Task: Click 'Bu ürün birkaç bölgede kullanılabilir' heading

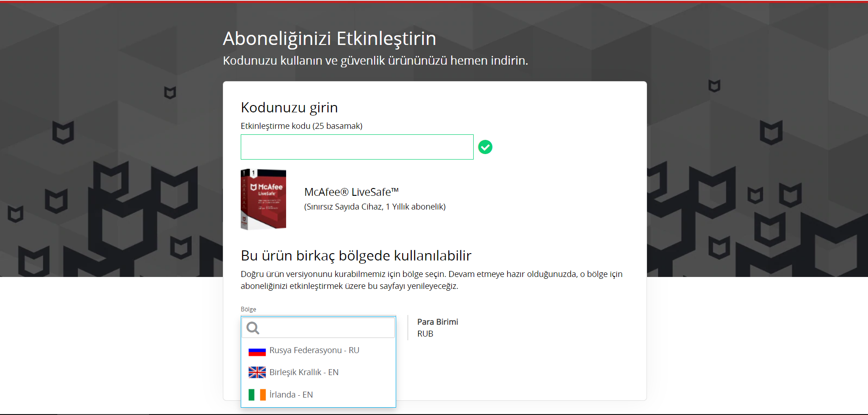Action: point(356,255)
